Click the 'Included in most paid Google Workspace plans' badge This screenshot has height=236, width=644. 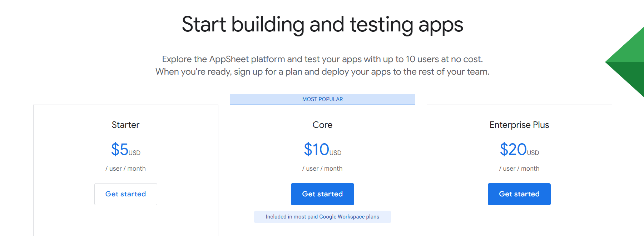322,217
